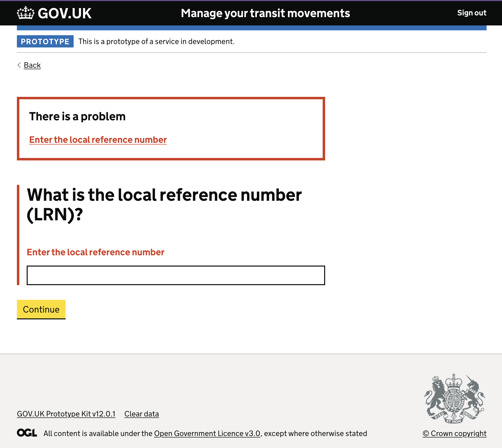Click the OGL logo icon

27,433
